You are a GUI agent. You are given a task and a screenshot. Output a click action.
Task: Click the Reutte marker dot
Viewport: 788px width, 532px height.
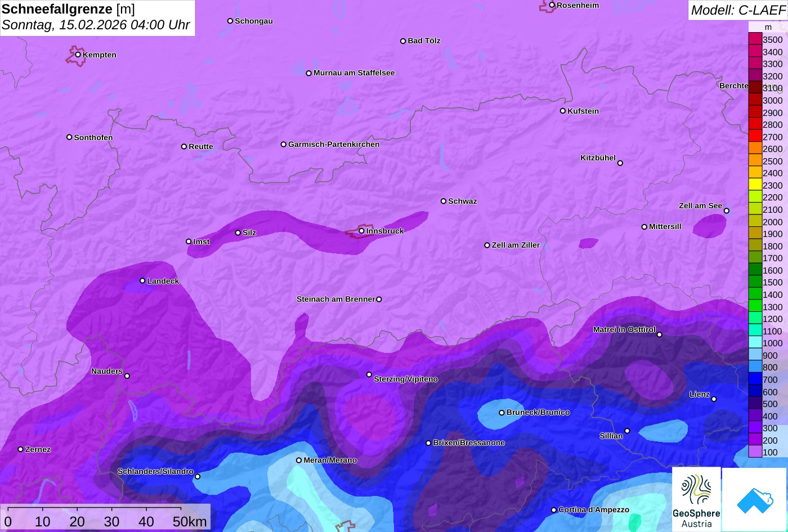[184, 146]
